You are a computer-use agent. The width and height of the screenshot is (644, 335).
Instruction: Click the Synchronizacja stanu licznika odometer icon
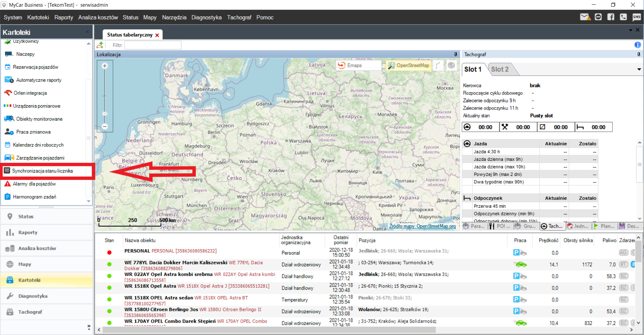[x=7, y=171]
